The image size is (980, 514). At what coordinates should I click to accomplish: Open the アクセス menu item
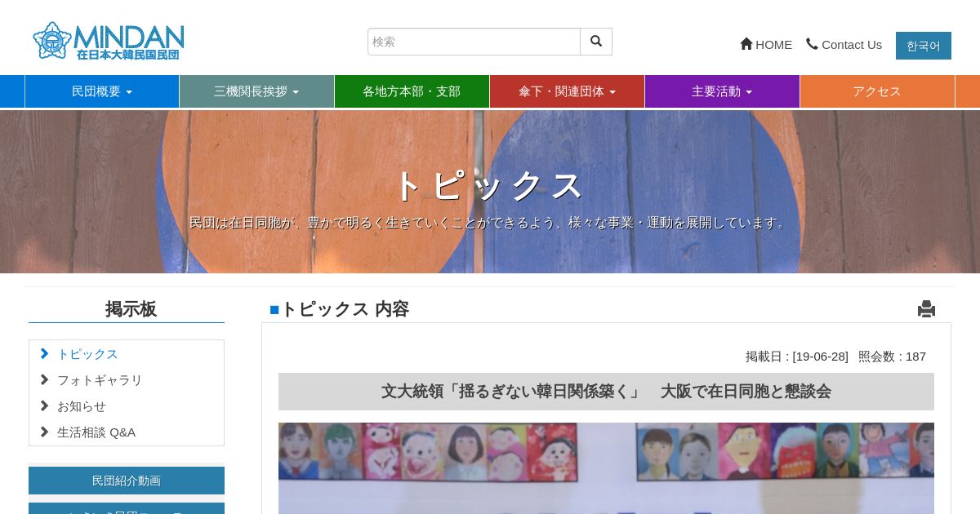click(x=877, y=91)
